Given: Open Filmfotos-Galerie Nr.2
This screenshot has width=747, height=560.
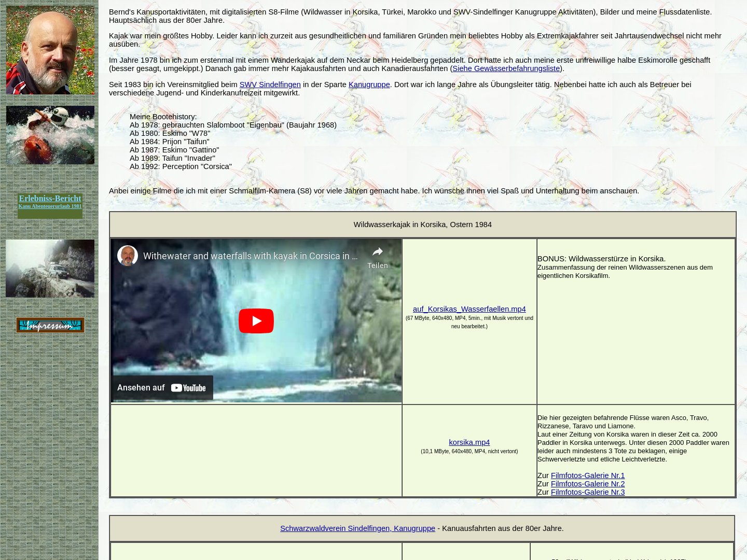Looking at the screenshot, I should (587, 484).
